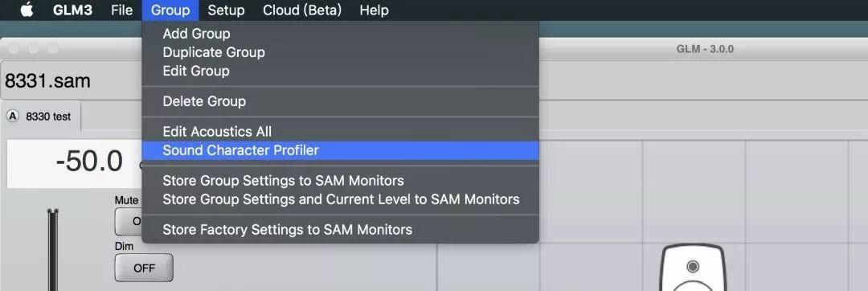Adjust the vertical volume level slider

[x=52, y=249]
